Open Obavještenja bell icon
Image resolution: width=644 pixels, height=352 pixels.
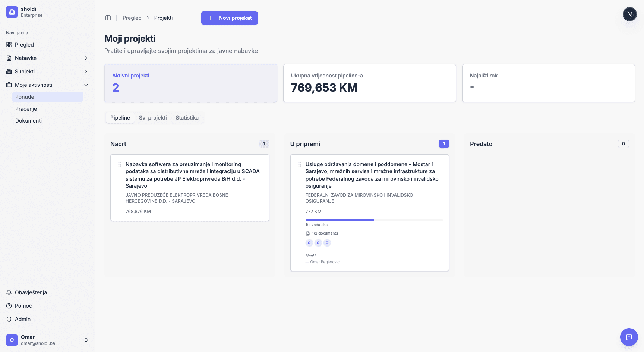tap(9, 292)
